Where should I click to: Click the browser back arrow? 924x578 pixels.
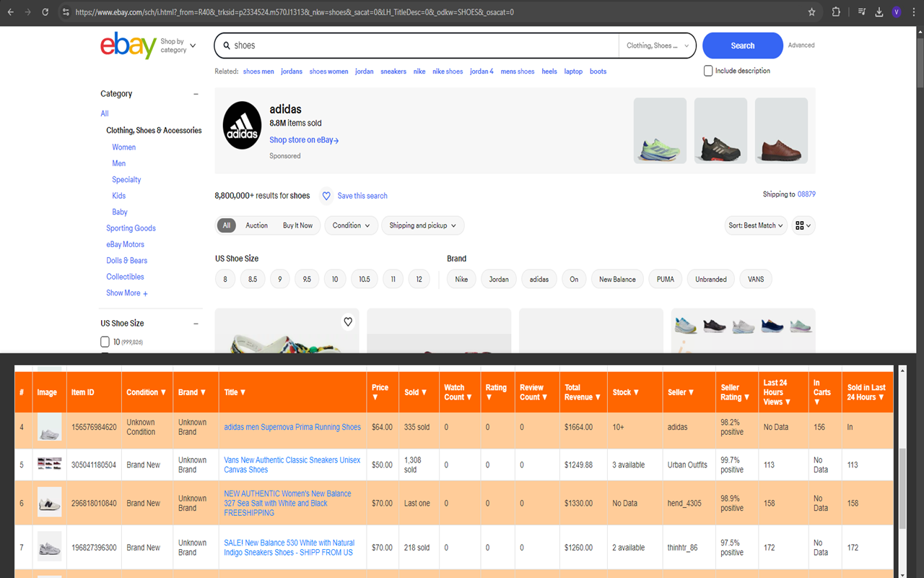point(10,12)
